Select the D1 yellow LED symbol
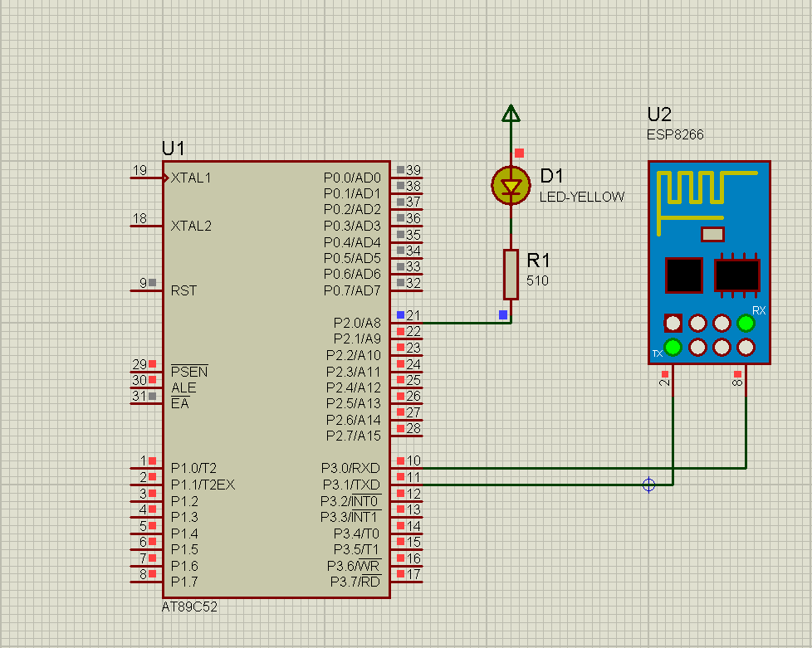Image resolution: width=812 pixels, height=648 pixels. (x=511, y=186)
